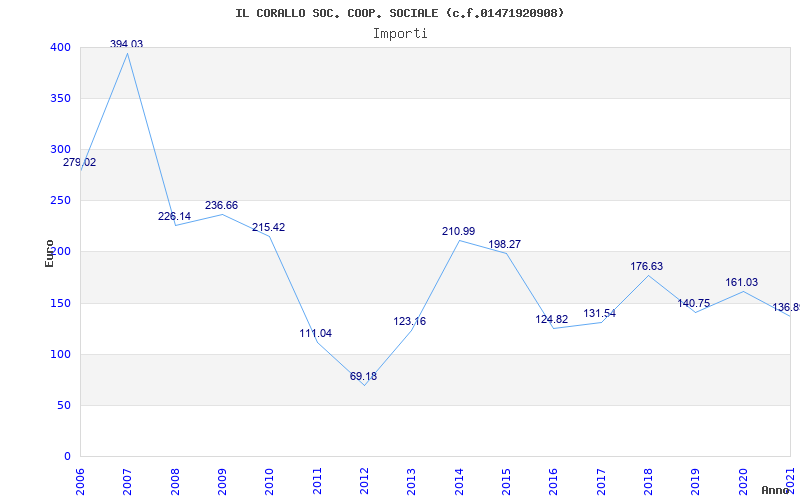Click the 215.42 data label
Image resolution: width=800 pixels, height=500 pixels.
click(x=268, y=228)
